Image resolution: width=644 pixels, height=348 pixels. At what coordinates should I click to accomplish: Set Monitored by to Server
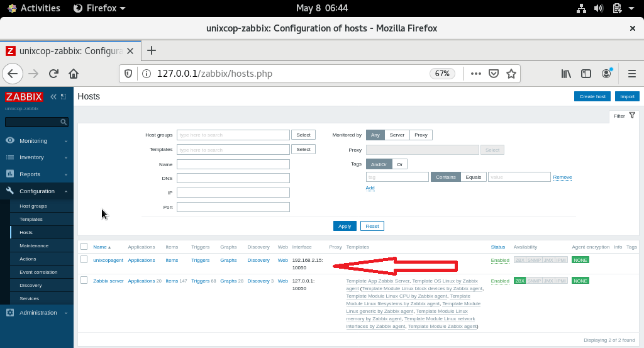397,135
